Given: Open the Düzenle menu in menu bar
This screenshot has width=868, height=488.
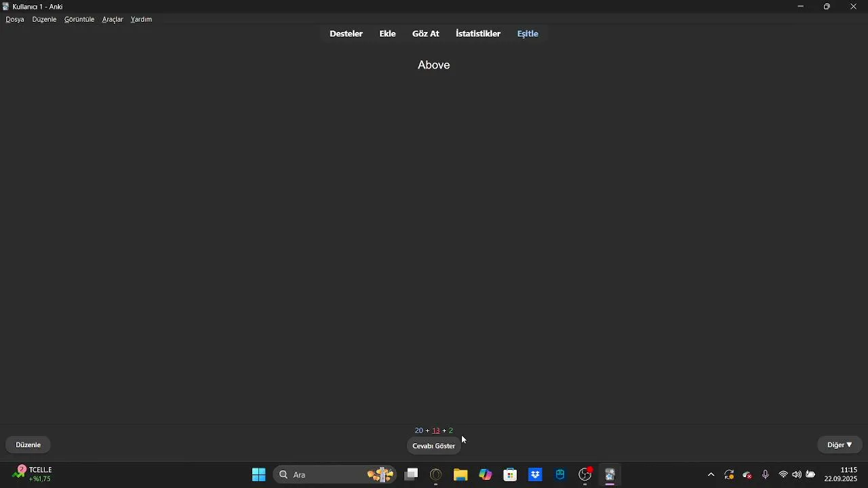Looking at the screenshot, I should point(45,20).
